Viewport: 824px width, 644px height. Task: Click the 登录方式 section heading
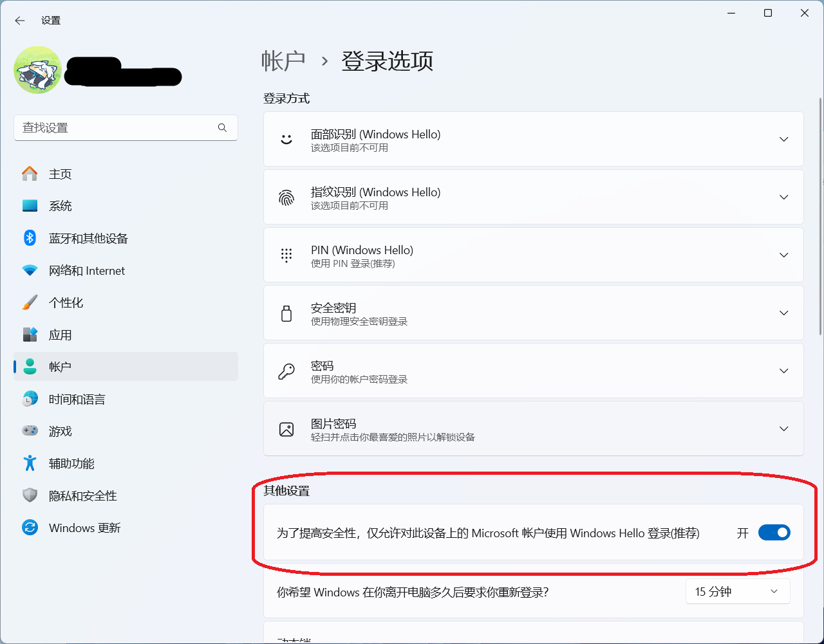click(x=286, y=98)
